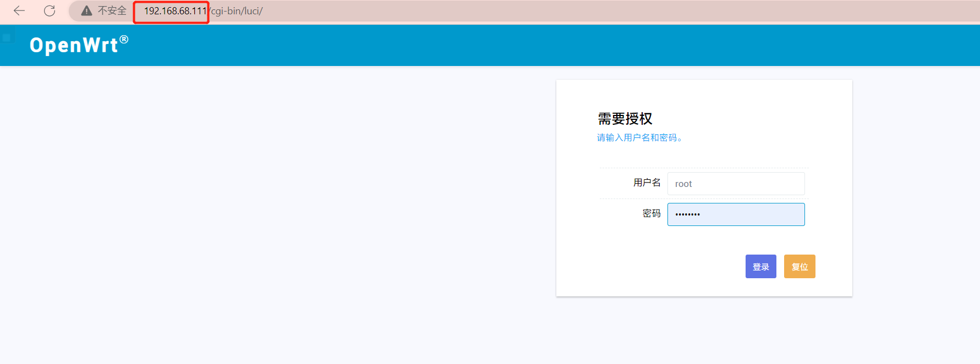
Task: Reload the page with the refresh icon
Action: click(50, 11)
